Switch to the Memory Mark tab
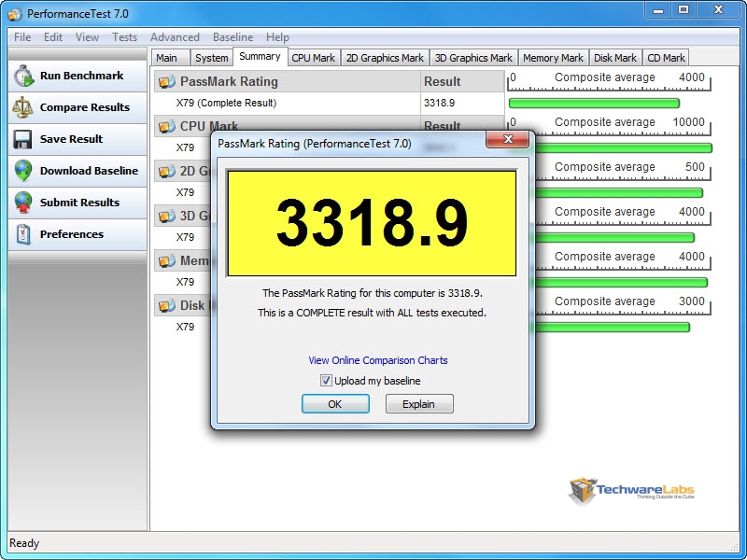747x560 pixels. pos(553,58)
